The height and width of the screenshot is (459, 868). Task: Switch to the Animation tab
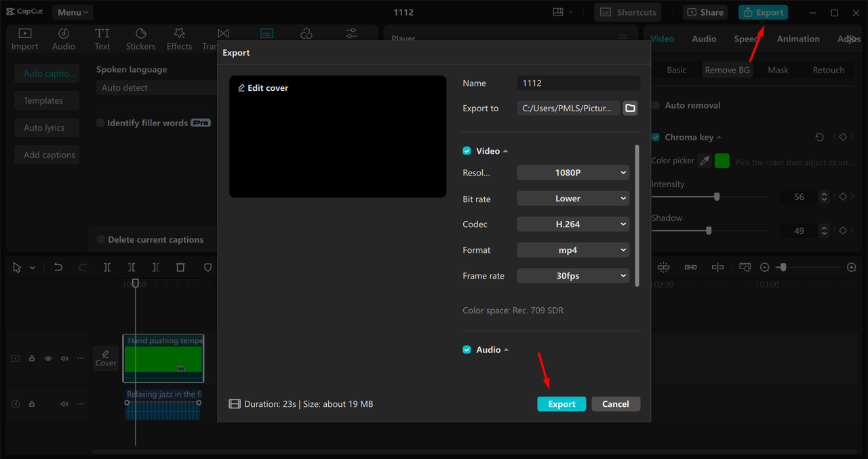798,39
